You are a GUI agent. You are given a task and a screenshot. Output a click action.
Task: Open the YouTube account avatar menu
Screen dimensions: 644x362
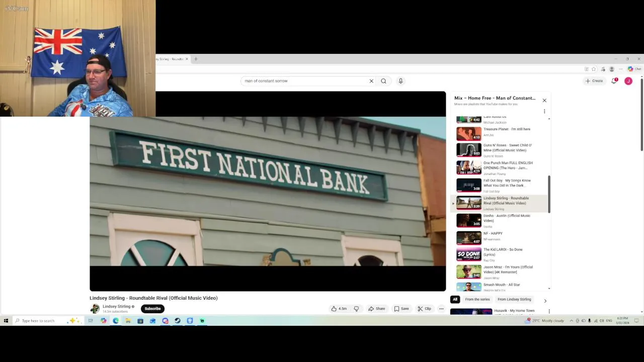click(628, 81)
